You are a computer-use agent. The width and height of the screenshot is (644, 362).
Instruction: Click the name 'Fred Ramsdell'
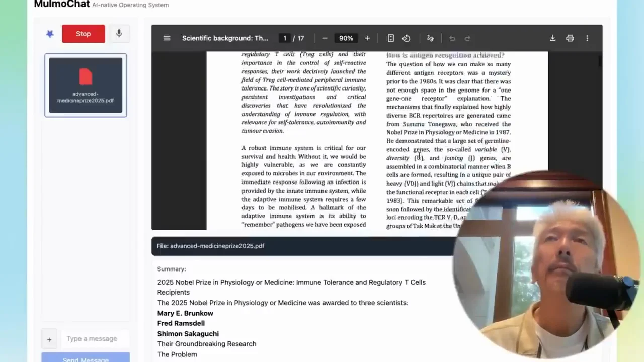coord(181,323)
